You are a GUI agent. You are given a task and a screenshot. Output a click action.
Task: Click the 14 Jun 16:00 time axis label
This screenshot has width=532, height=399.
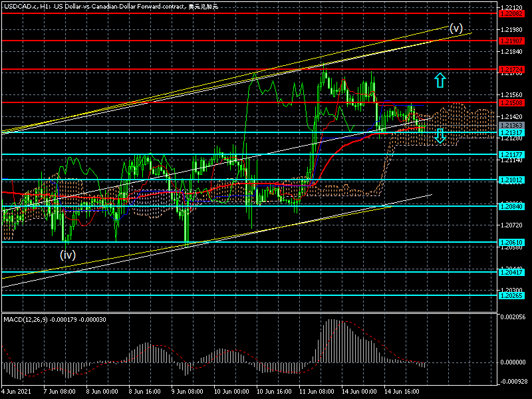point(402,391)
